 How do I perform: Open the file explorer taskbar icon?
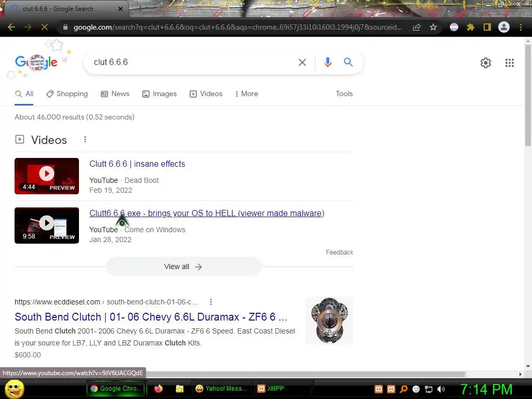tap(179, 389)
